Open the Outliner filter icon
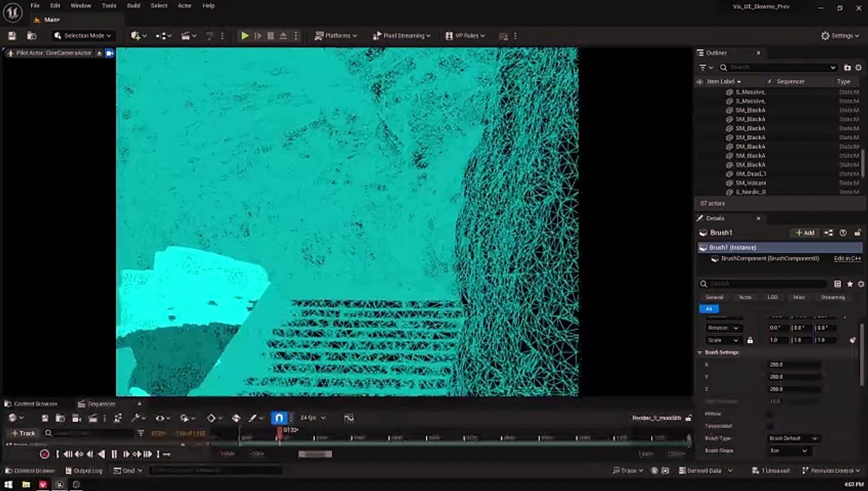Image resolution: width=868 pixels, height=491 pixels. [x=705, y=68]
